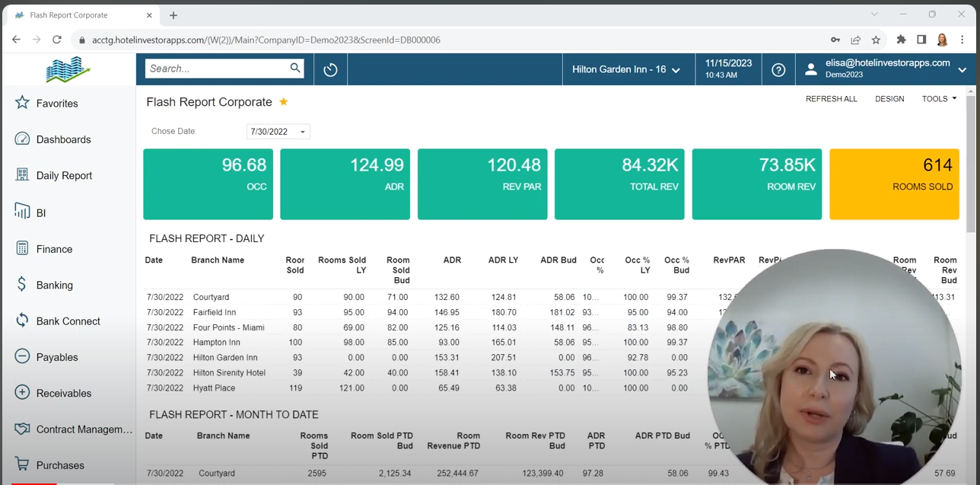Click the yellow ROOMS SOLD 614 tile
This screenshot has width=980, height=485.
click(x=894, y=184)
